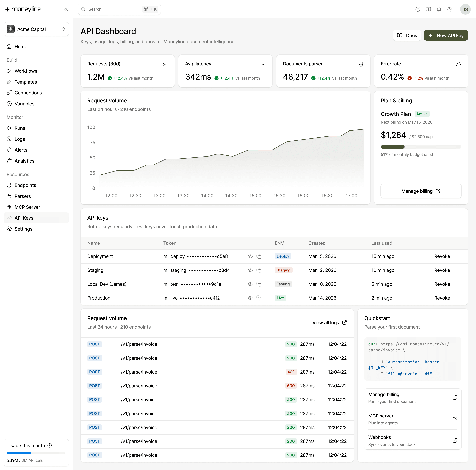Open Variables in the sidebar
This screenshot has height=470, width=476.
[x=36, y=104]
